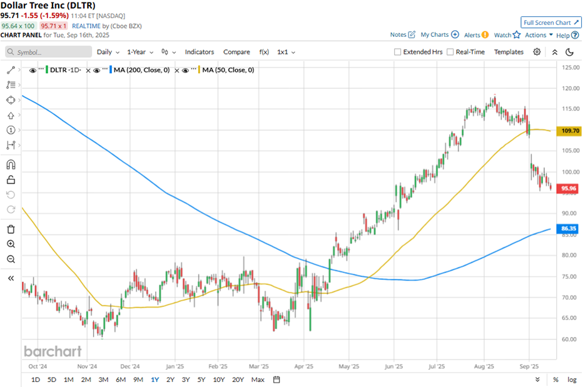Image resolution: width=588 pixels, height=387 pixels.
Task: Click the undo arrow in sidebar
Action: coord(11,194)
